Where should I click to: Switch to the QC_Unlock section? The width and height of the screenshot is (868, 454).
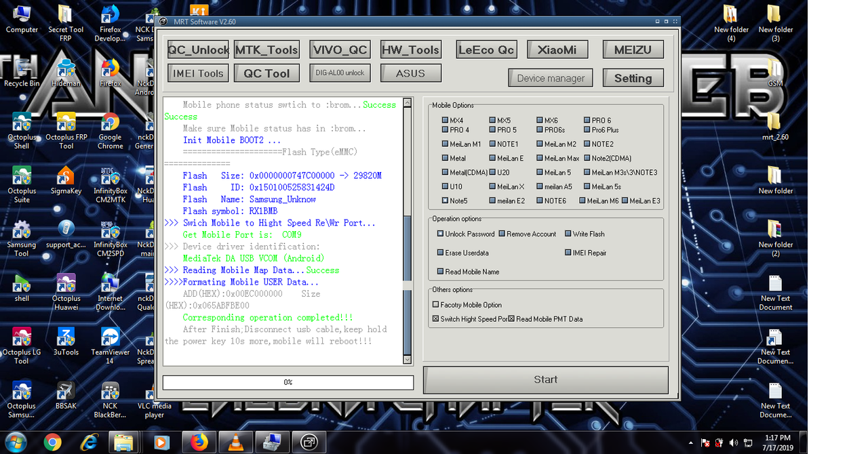(199, 49)
